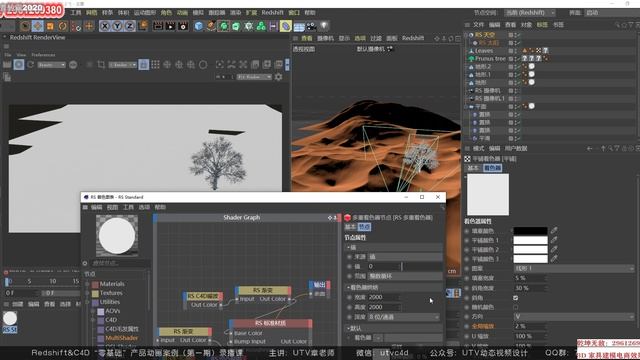Viewport: 640px width, 360px height.
Task: Open the light bulb tool
Action: click(x=324, y=26)
